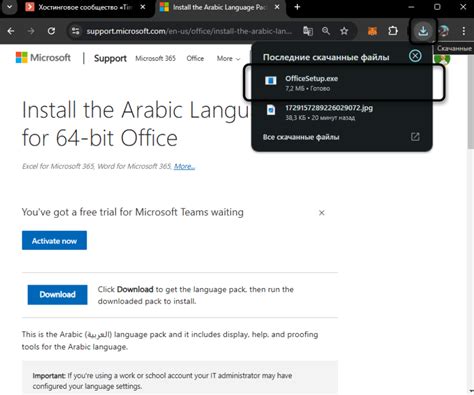
Task: Open the More... link under title
Action: coord(184,166)
